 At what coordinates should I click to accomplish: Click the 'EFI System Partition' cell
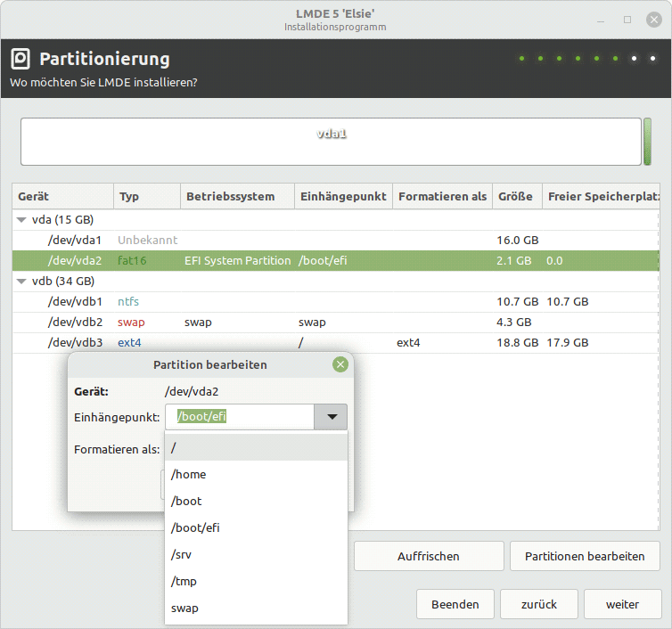coord(237,260)
